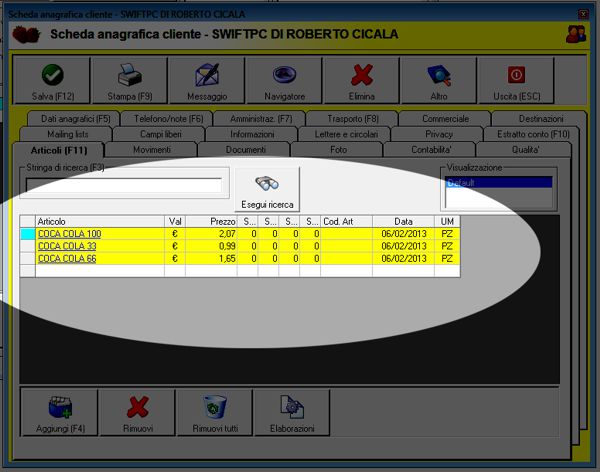Image resolution: width=600 pixels, height=472 pixels.
Task: Click the Val column header
Action: coord(175,221)
